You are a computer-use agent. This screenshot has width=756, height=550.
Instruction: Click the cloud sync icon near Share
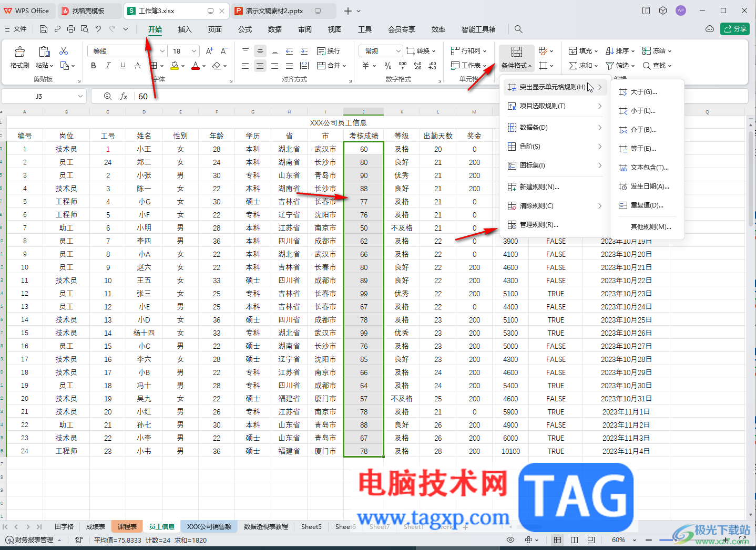tap(710, 29)
